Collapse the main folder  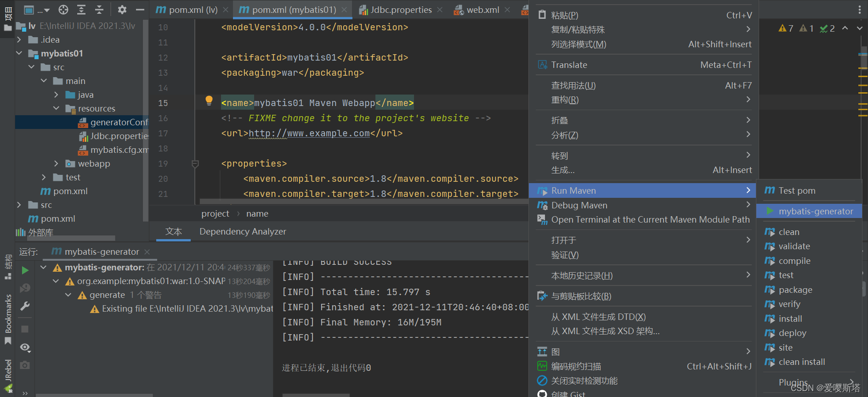pyautogui.click(x=44, y=81)
